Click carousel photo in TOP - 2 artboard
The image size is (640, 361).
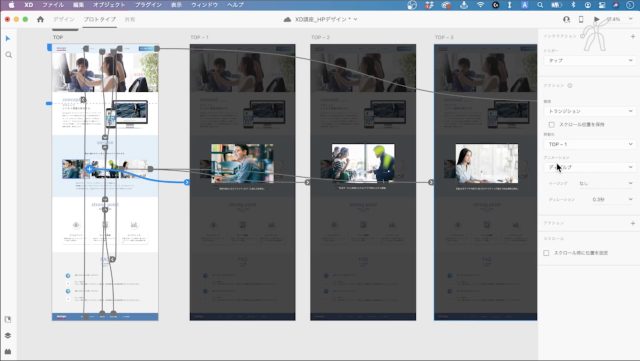coord(363,163)
